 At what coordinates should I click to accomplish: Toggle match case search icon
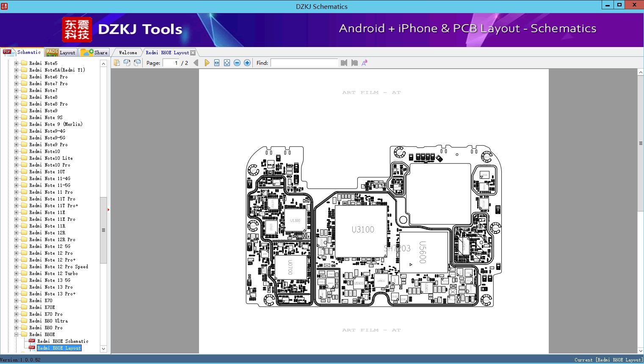pos(364,63)
